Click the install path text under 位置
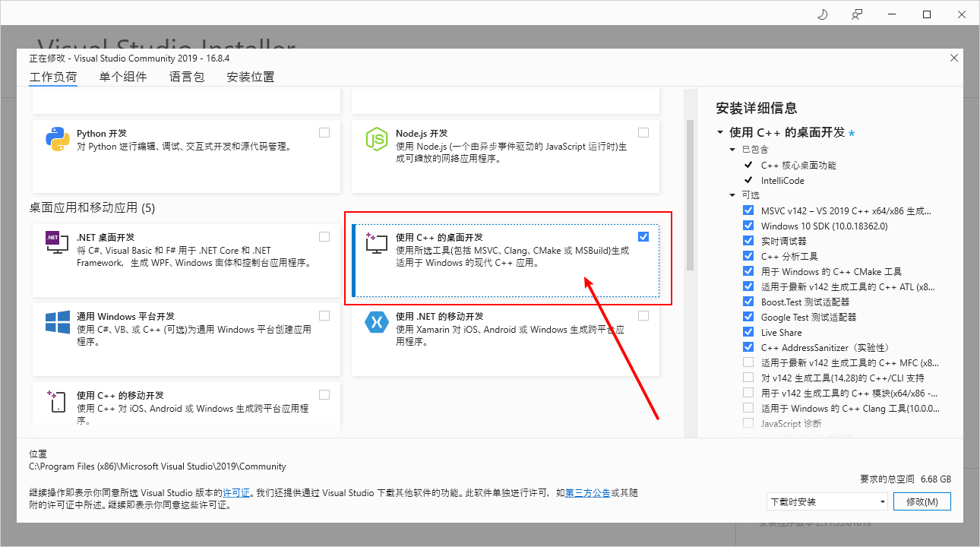The image size is (980, 547). coord(157,466)
